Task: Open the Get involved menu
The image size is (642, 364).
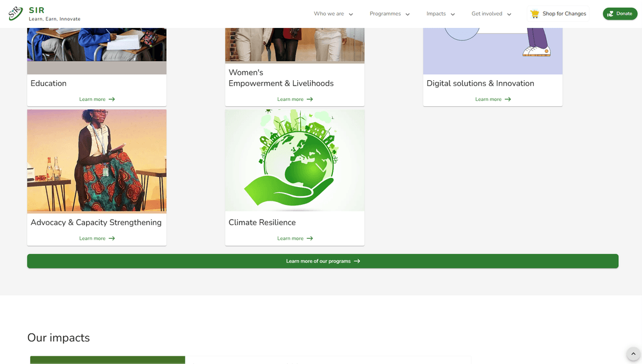Action: [x=491, y=14]
